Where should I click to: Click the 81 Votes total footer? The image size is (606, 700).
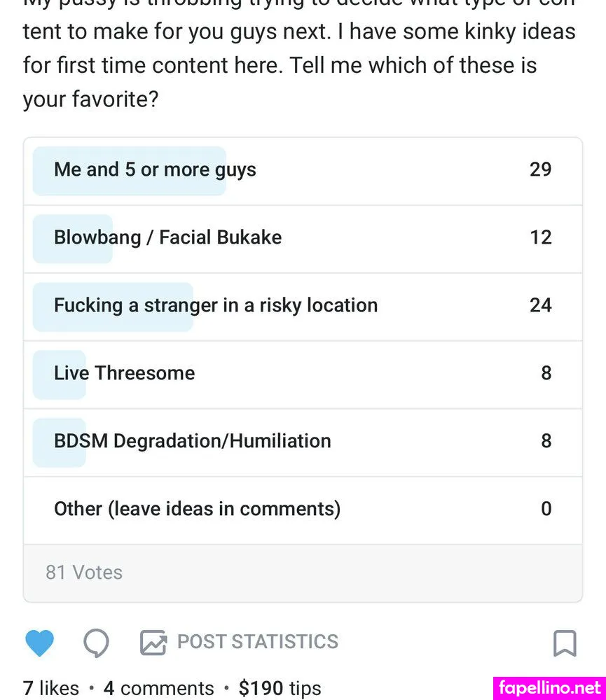click(x=84, y=573)
